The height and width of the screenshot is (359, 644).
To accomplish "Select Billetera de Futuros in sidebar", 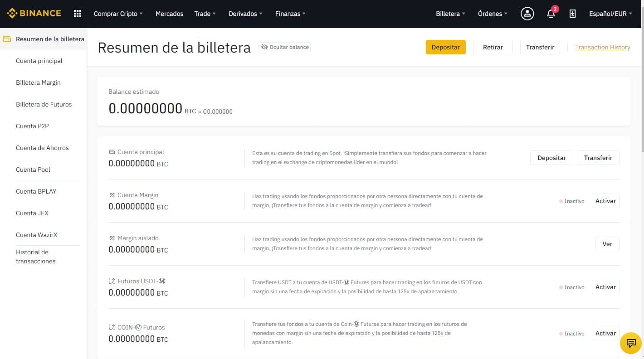I will 43,104.
